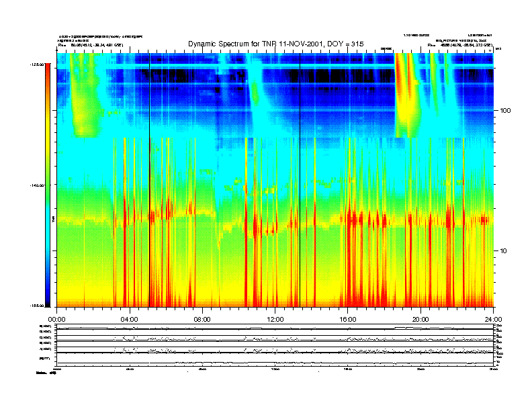The height and width of the screenshot is (411, 532).
Task: Select the -125.00 color scale value
Action: pyautogui.click(x=37, y=64)
